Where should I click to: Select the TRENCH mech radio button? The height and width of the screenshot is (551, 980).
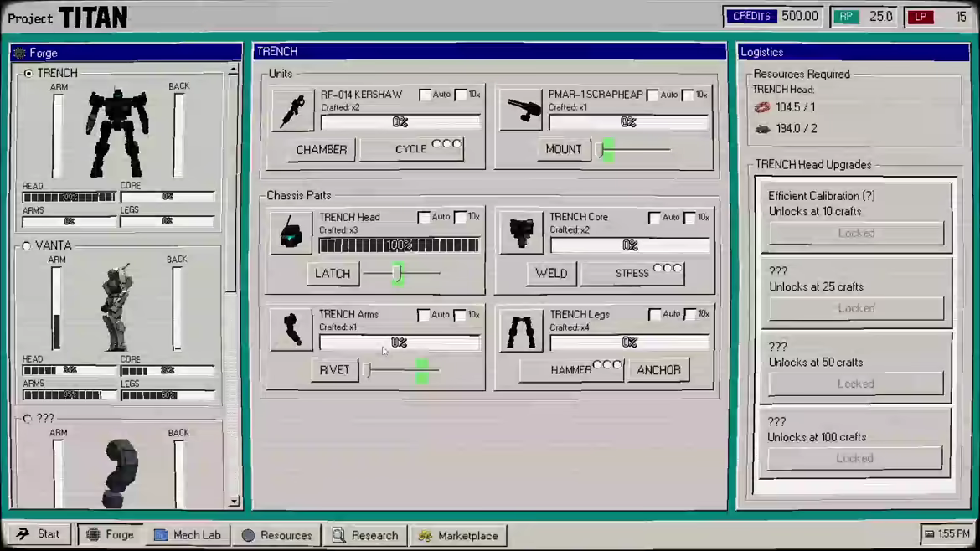tap(28, 73)
